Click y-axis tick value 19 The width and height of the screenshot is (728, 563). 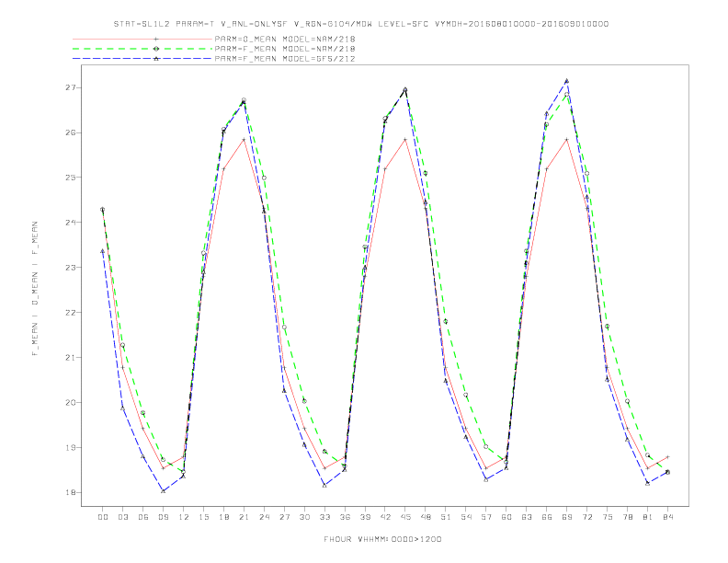tap(70, 448)
